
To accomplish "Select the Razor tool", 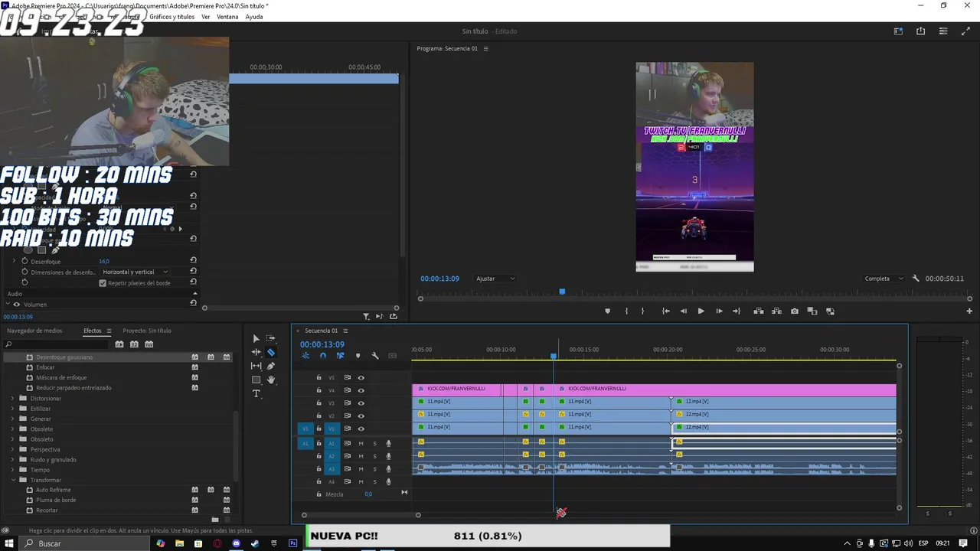I will click(x=271, y=352).
